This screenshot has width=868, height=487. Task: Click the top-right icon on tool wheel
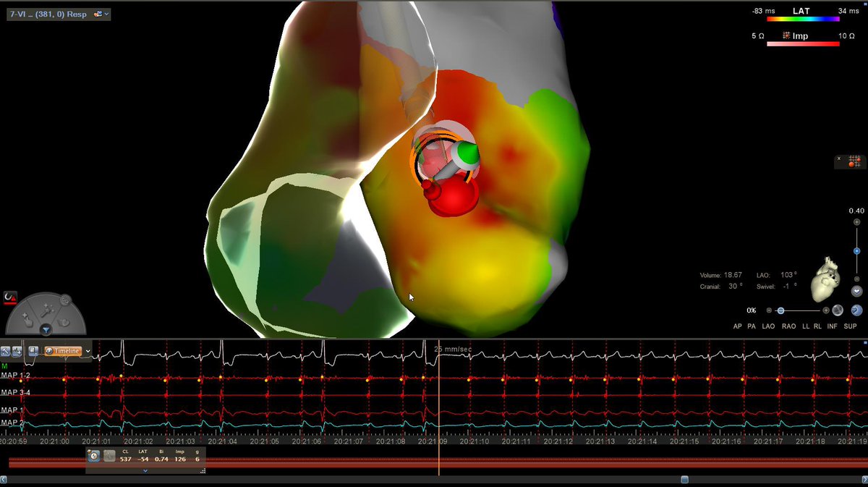[64, 299]
